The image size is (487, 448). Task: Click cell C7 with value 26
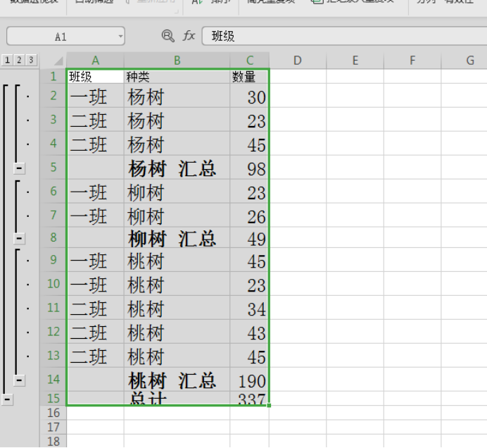[249, 215]
